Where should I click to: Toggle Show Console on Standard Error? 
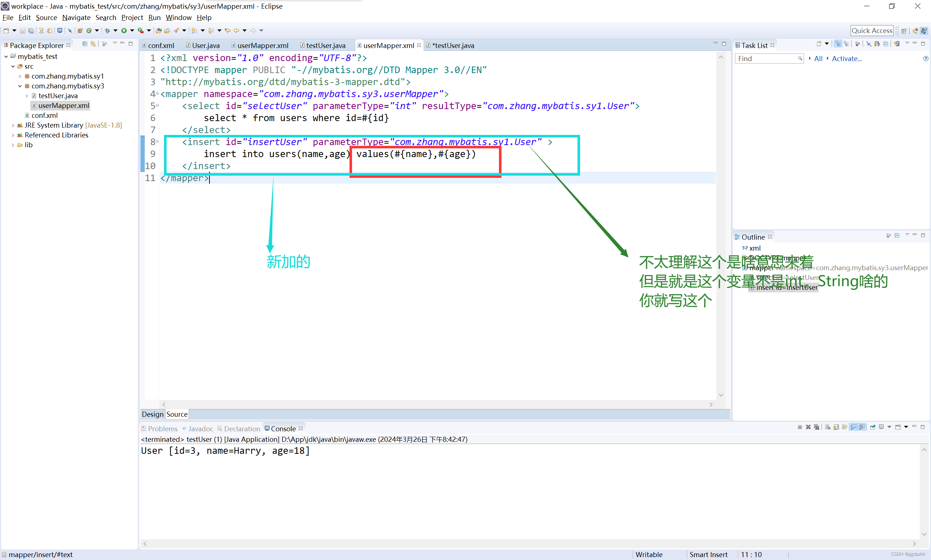pos(862,427)
